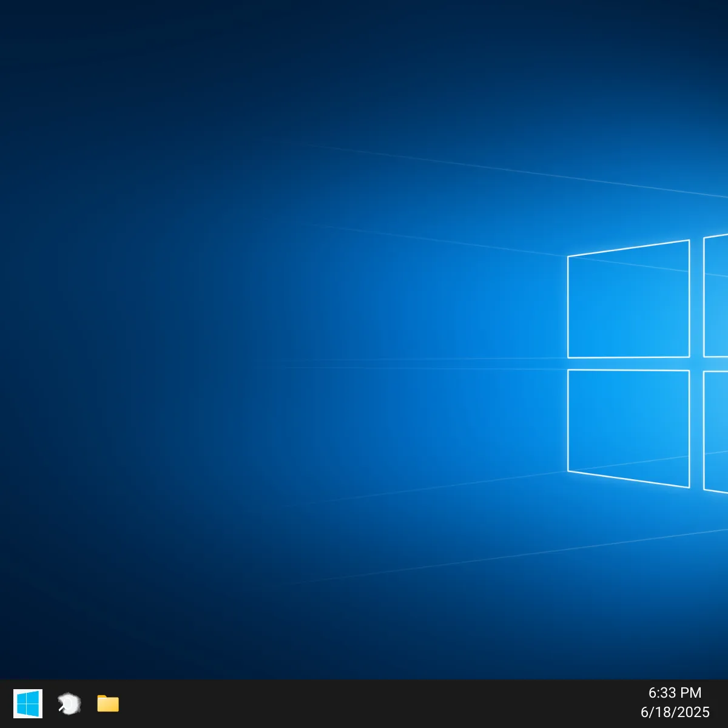Click the gap between the left logo panes
728x728 pixels.
pyautogui.click(x=629, y=363)
